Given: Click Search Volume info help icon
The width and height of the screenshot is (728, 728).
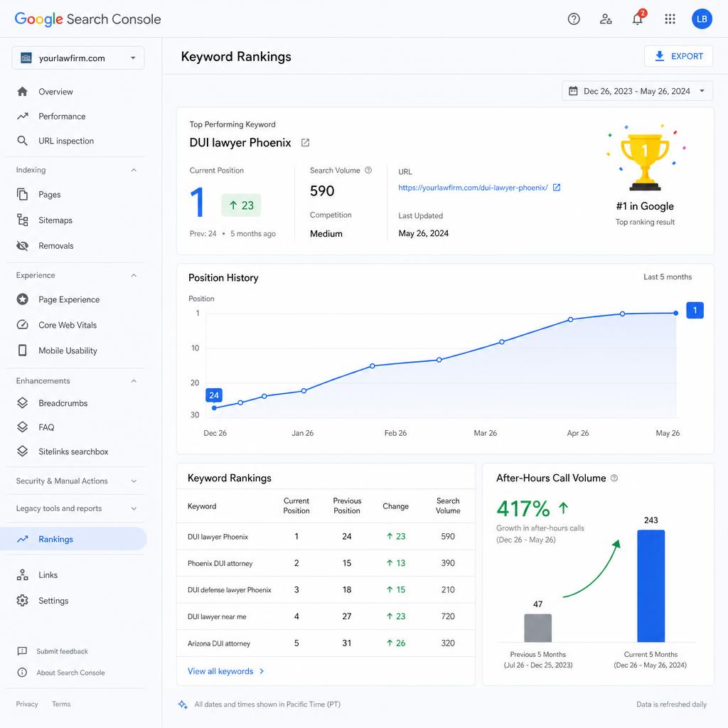Looking at the screenshot, I should [368, 170].
